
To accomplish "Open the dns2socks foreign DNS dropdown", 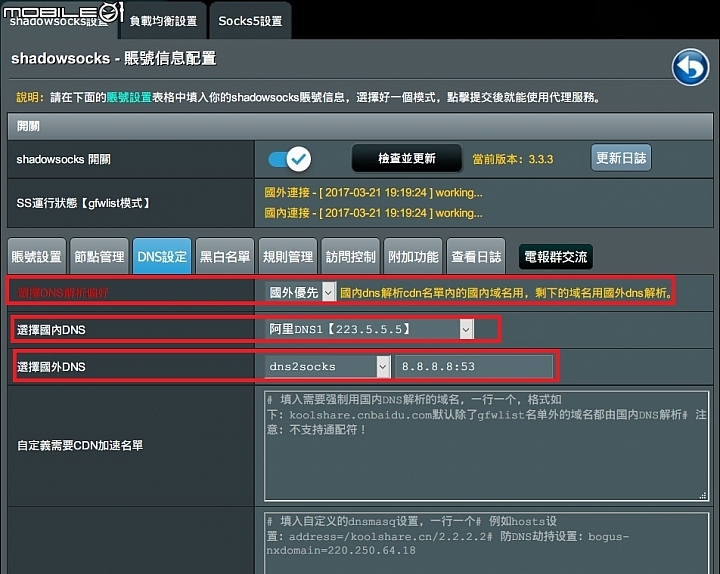I will pyautogui.click(x=328, y=366).
